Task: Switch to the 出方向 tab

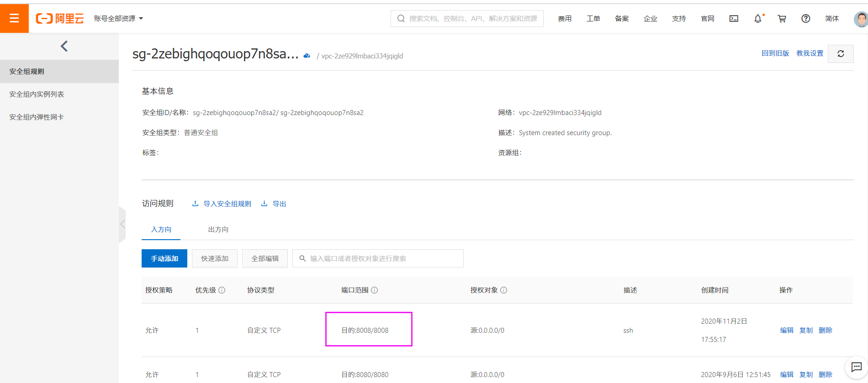Action: [218, 230]
